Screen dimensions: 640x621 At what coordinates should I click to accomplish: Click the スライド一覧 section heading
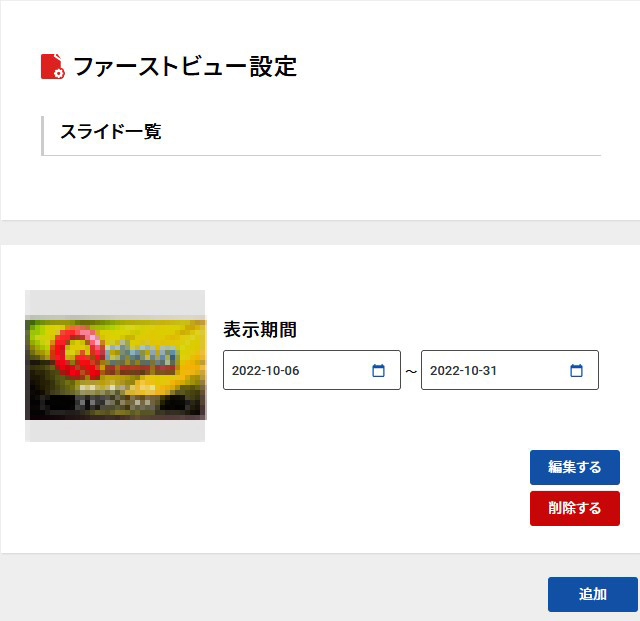point(111,132)
